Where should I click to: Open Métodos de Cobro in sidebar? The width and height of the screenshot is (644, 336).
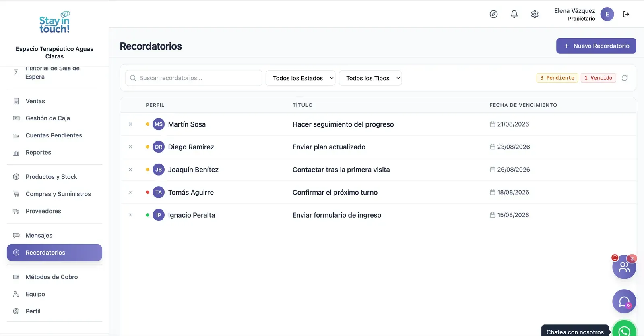[54, 277]
